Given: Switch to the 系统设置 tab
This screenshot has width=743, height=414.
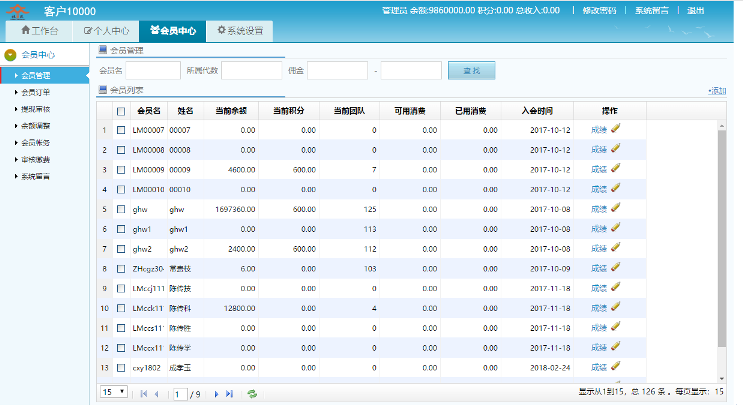Looking at the screenshot, I should (x=240, y=31).
